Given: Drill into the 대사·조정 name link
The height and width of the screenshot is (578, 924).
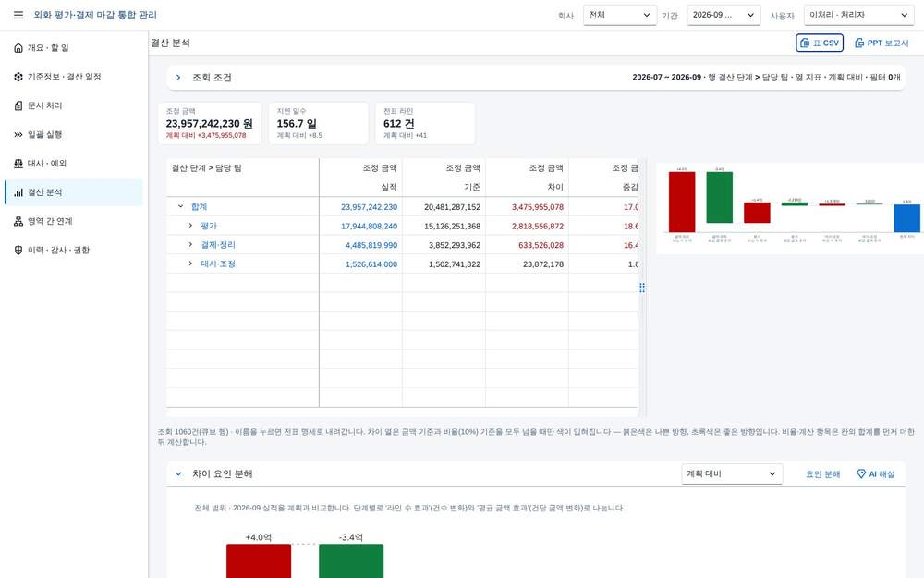Looking at the screenshot, I should (218, 264).
